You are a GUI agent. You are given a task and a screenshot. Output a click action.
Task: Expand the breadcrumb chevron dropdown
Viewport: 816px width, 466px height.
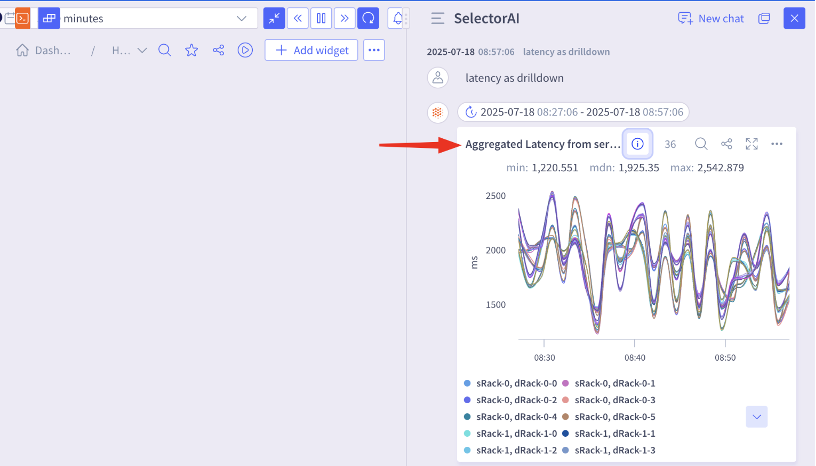tap(141, 50)
